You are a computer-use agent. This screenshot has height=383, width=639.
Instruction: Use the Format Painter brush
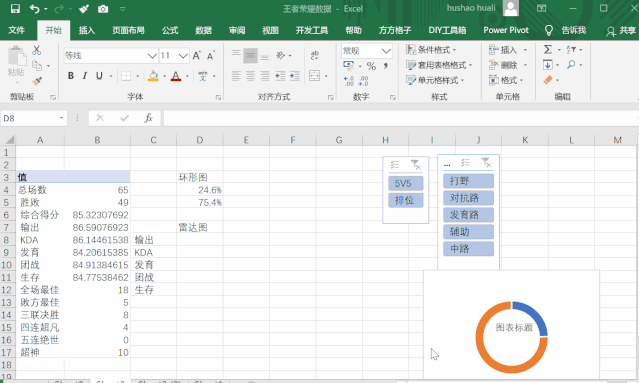(37, 81)
